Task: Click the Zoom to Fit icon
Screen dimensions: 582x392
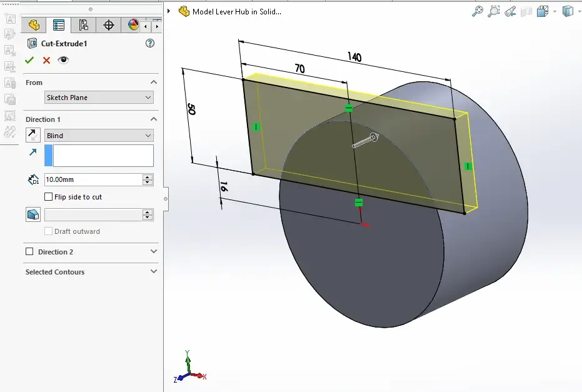Action: pyautogui.click(x=478, y=11)
